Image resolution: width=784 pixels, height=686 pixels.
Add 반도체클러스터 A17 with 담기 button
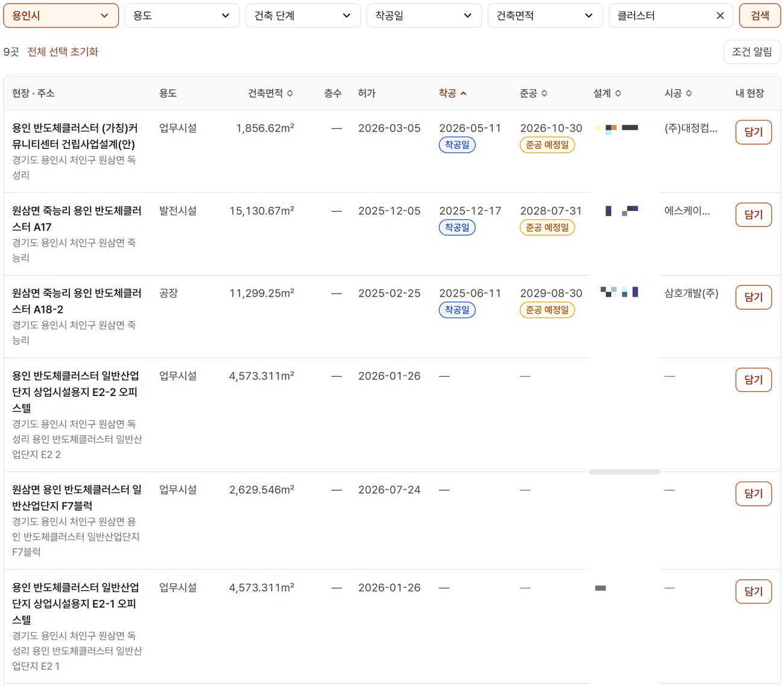tap(754, 215)
